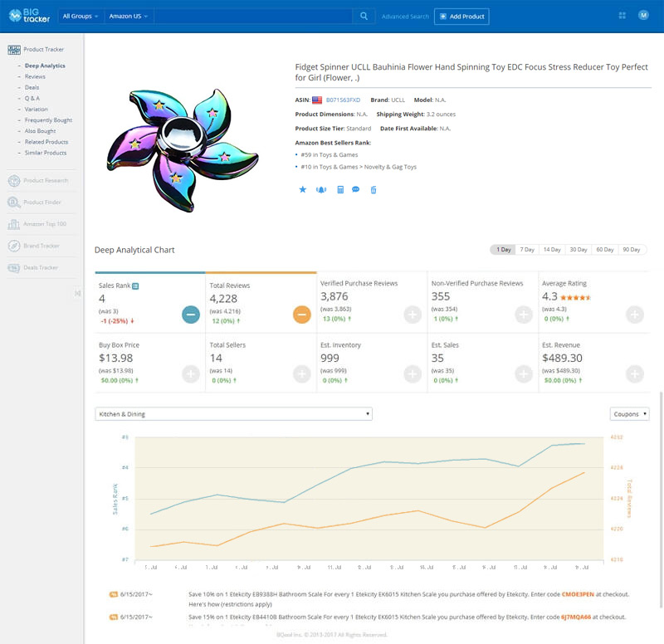The height and width of the screenshot is (644, 664).
Task: Open the user avatar M in header
Action: click(x=643, y=16)
